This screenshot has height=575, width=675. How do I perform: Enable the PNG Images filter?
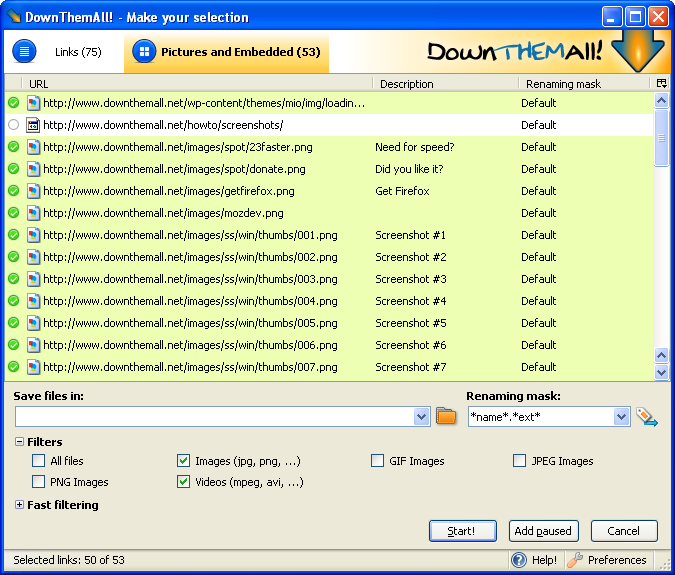(x=38, y=482)
